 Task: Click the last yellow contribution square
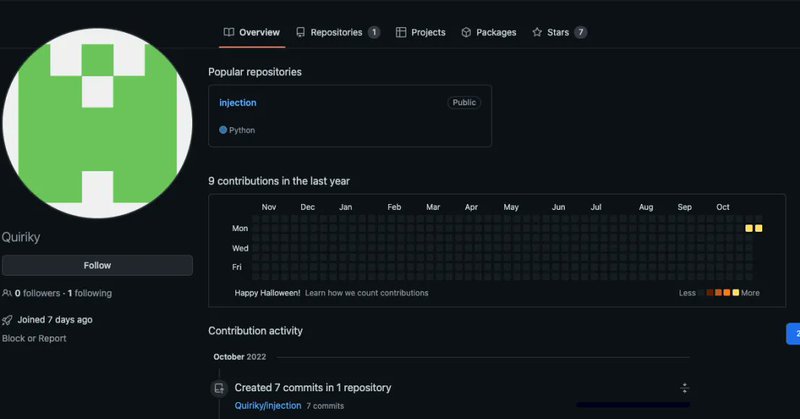[x=759, y=229]
